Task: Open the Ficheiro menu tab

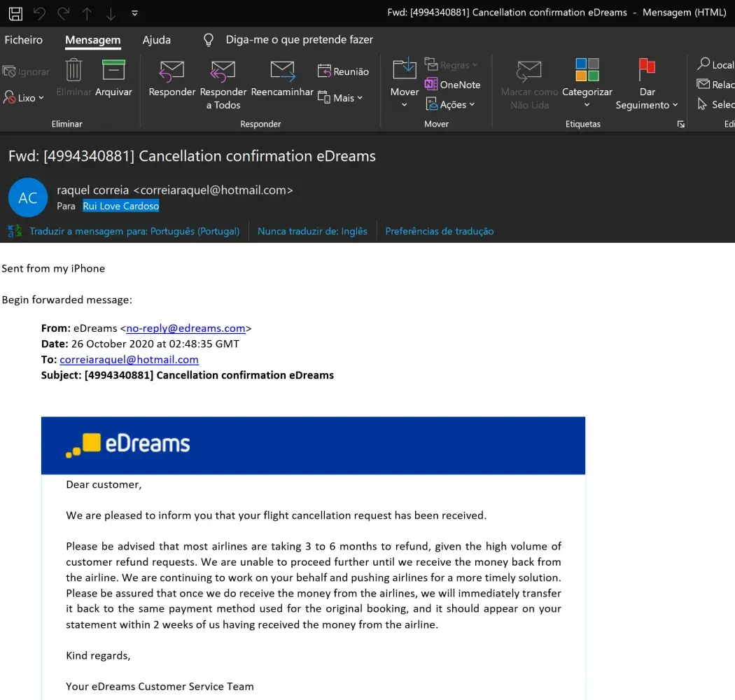Action: (23, 40)
